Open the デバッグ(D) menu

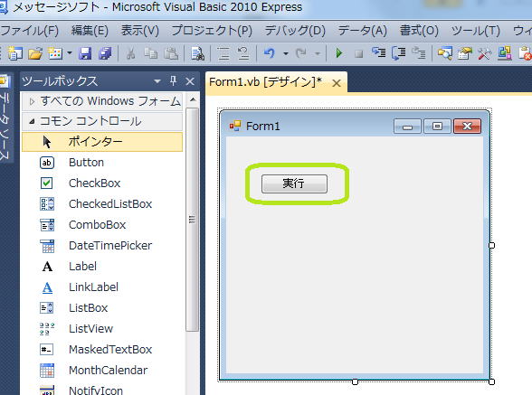tap(295, 31)
